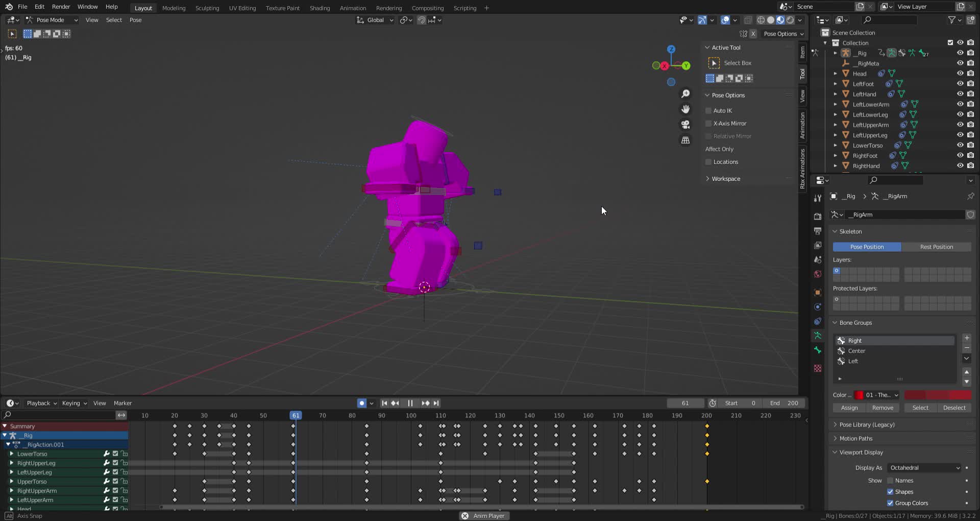Click the Rest Position button
The width and height of the screenshot is (980, 521).
point(936,247)
